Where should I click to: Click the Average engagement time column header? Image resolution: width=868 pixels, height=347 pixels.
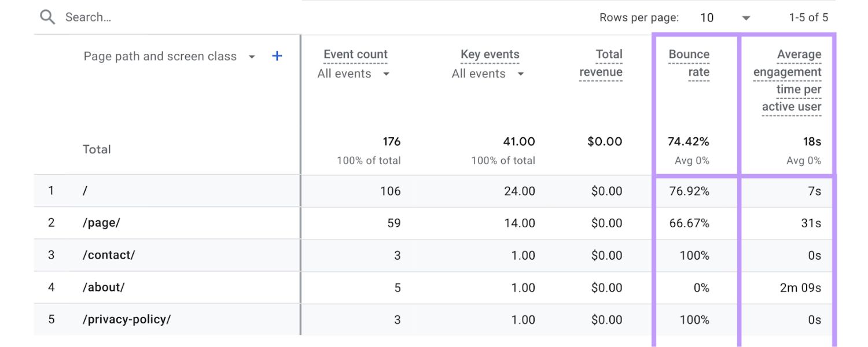click(x=788, y=80)
